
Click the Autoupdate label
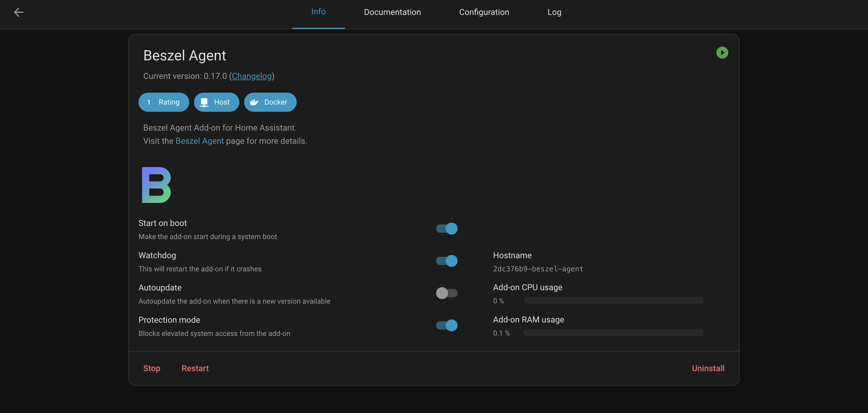160,288
